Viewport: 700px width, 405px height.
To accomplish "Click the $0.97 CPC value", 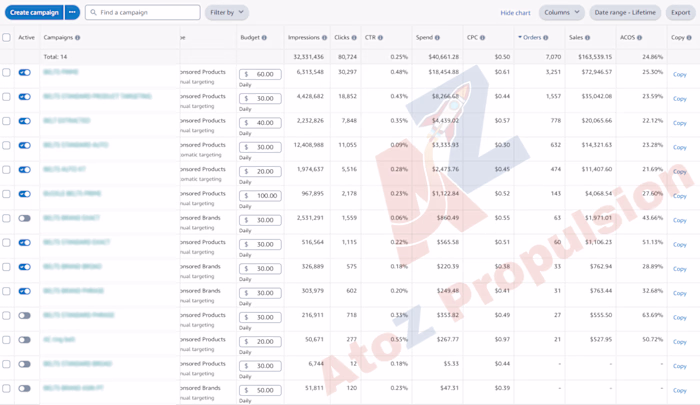I will click(502, 339).
